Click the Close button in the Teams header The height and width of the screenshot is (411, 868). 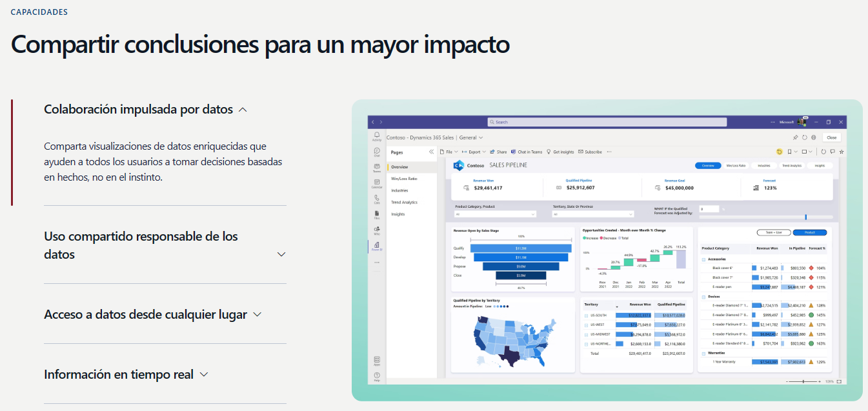point(831,137)
